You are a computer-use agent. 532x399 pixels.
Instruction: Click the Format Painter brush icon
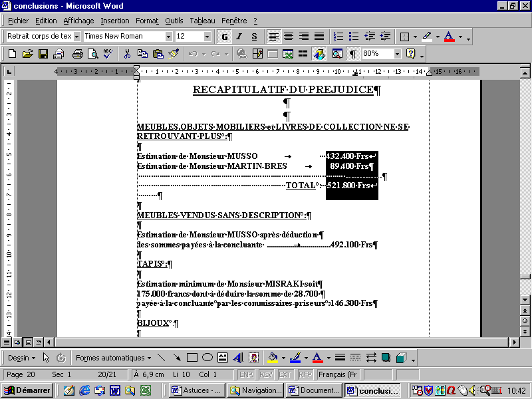pos(174,54)
